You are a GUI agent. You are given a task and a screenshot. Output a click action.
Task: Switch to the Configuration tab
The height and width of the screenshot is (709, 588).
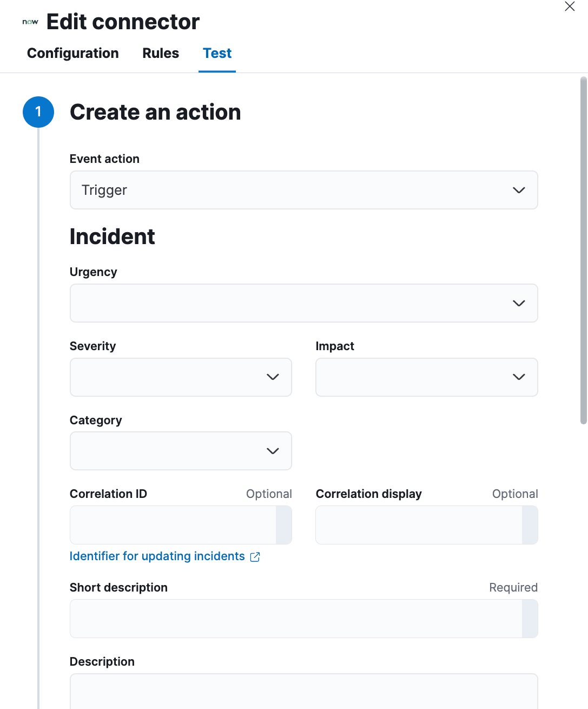point(72,53)
